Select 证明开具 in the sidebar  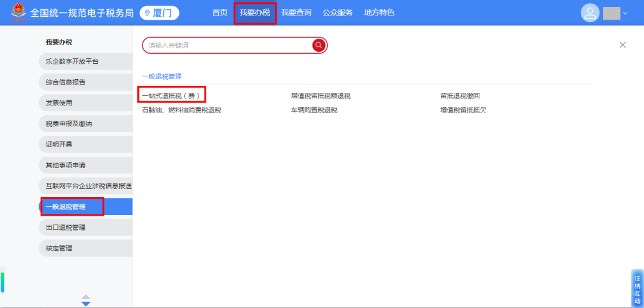coord(86,144)
